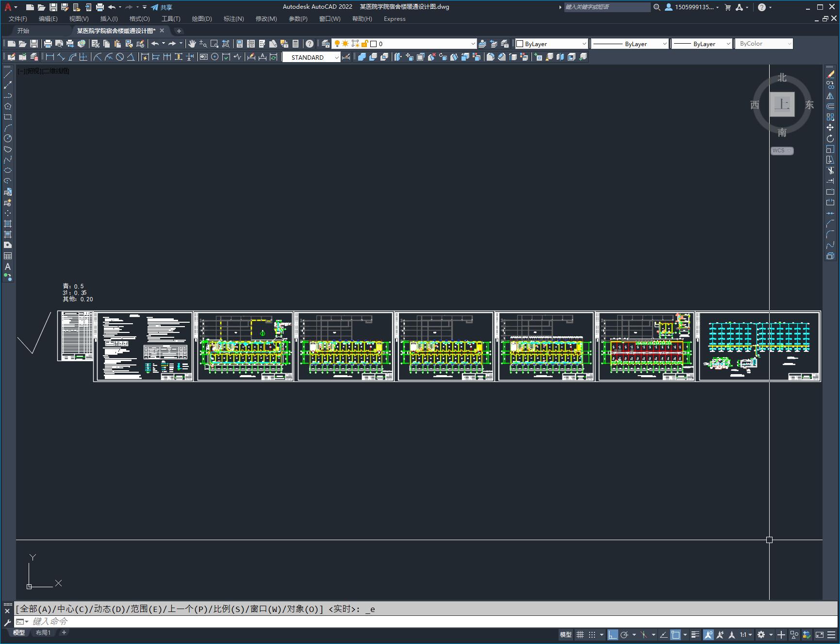Toggle object snap in status bar
The image size is (840, 644).
(x=675, y=634)
